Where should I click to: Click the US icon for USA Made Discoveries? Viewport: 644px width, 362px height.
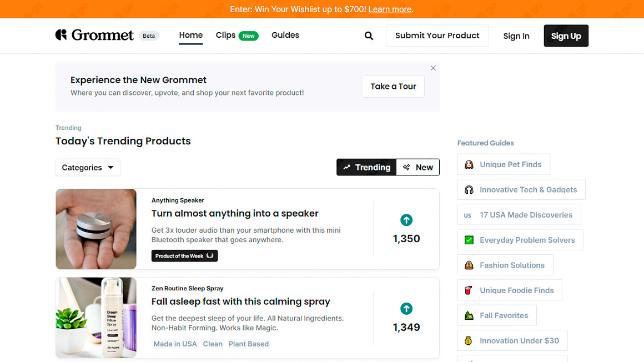click(x=467, y=215)
